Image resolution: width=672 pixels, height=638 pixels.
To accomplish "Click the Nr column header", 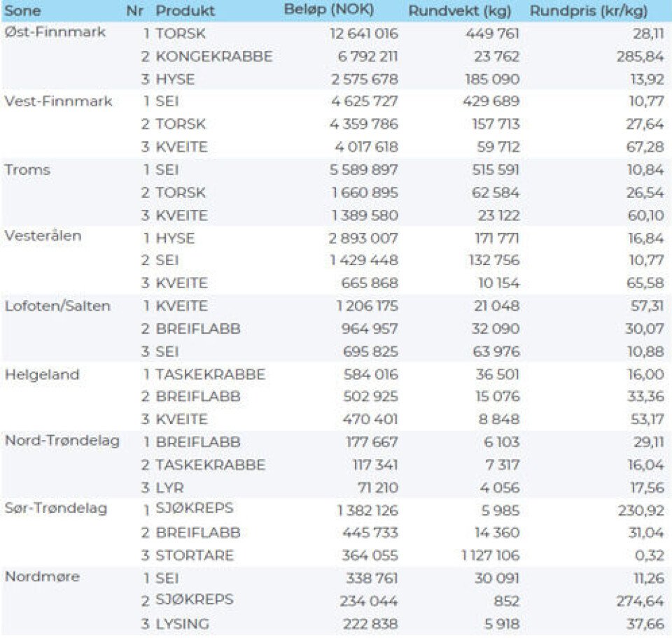I will point(134,11).
